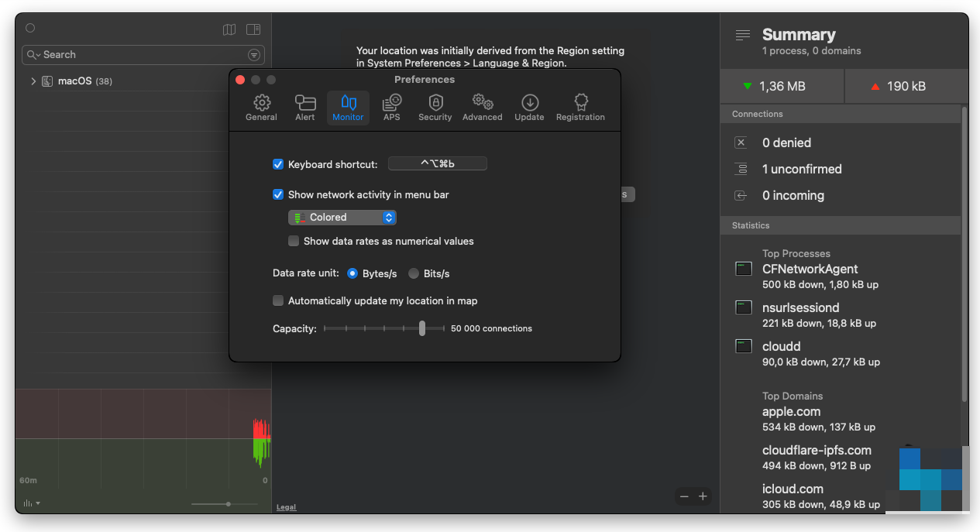This screenshot has height=532, width=980.
Task: Open the General preferences pane
Action: point(262,108)
